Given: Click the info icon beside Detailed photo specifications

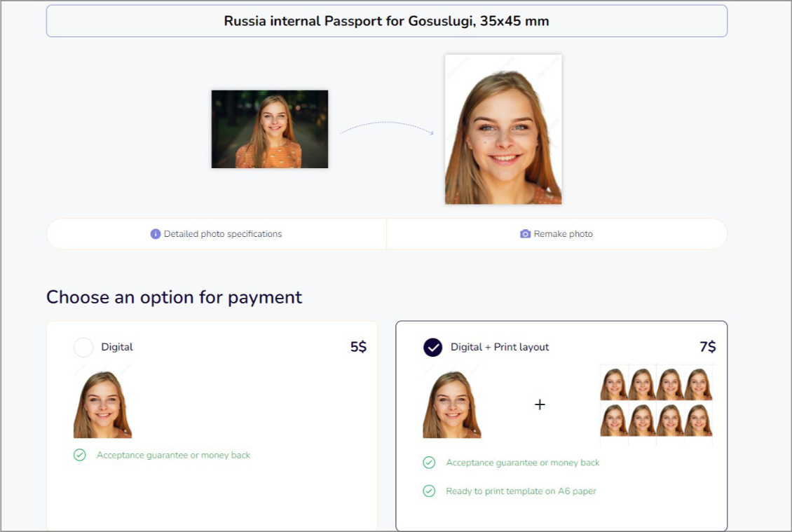Looking at the screenshot, I should pyautogui.click(x=156, y=234).
